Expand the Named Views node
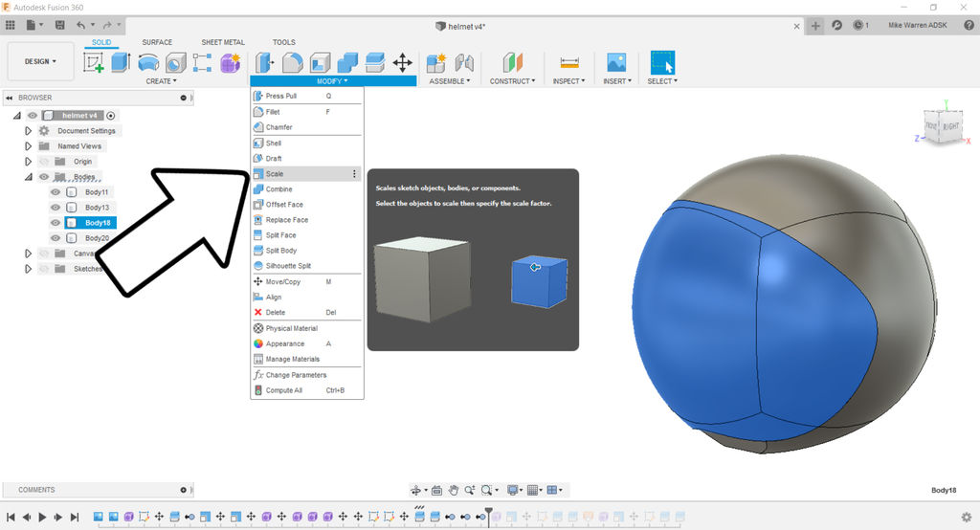Viewport: 980px width, 530px height. (x=28, y=146)
